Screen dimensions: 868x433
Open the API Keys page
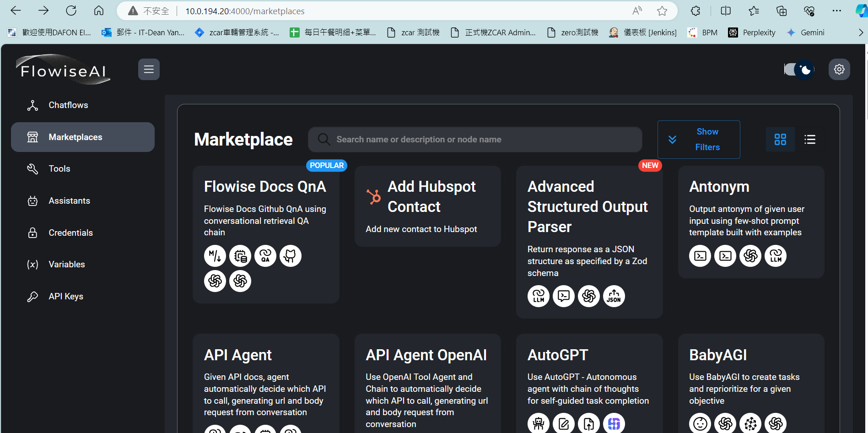coord(66,297)
